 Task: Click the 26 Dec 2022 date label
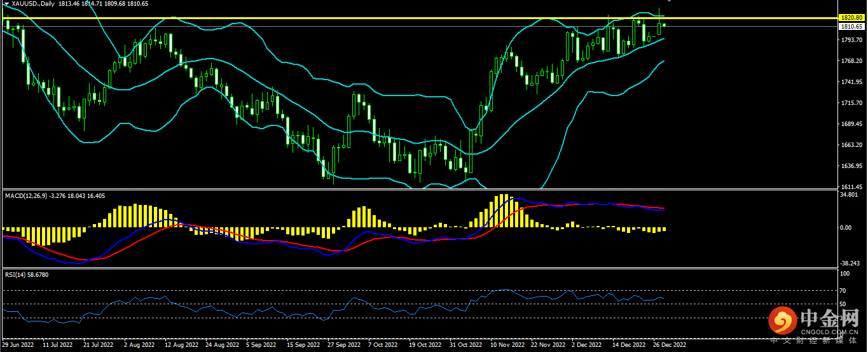[670, 345]
